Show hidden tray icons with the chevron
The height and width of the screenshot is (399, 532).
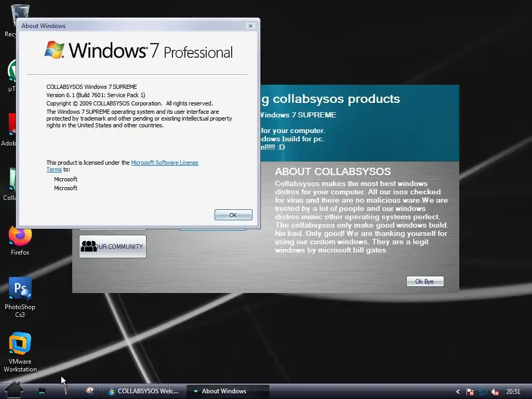pyautogui.click(x=458, y=392)
